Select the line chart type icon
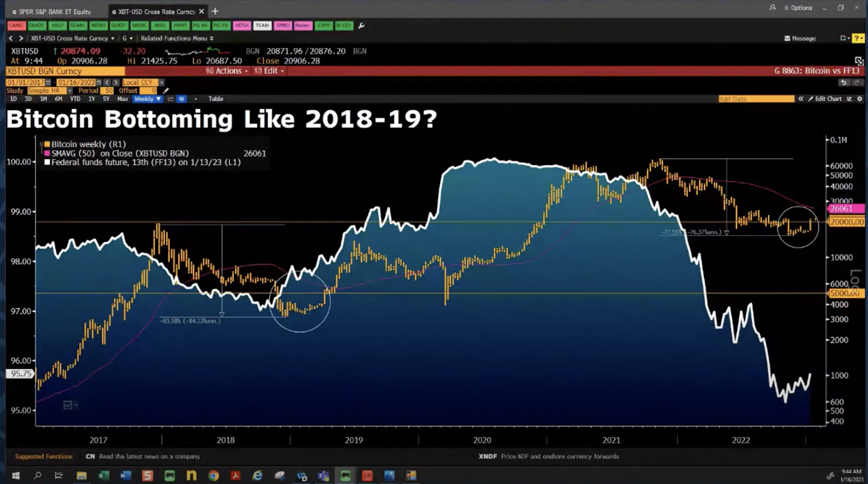Viewport: 868px width, 484px height. pos(171,99)
